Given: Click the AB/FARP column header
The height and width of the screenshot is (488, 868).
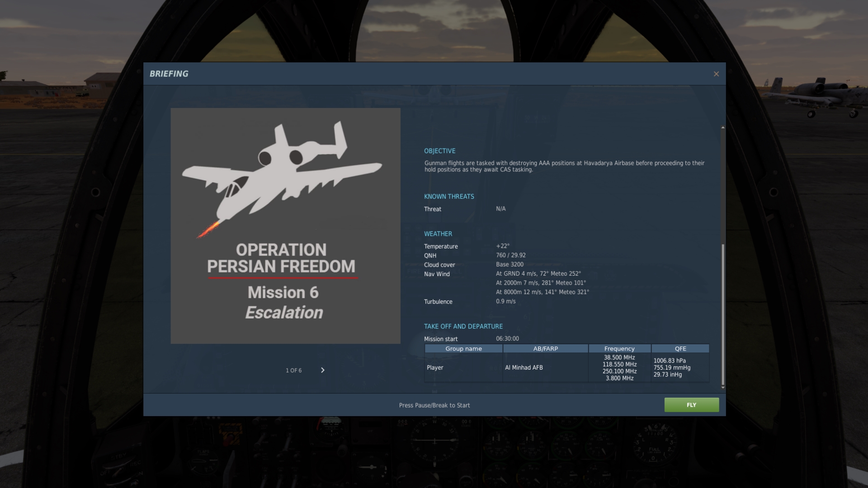Looking at the screenshot, I should pos(545,348).
